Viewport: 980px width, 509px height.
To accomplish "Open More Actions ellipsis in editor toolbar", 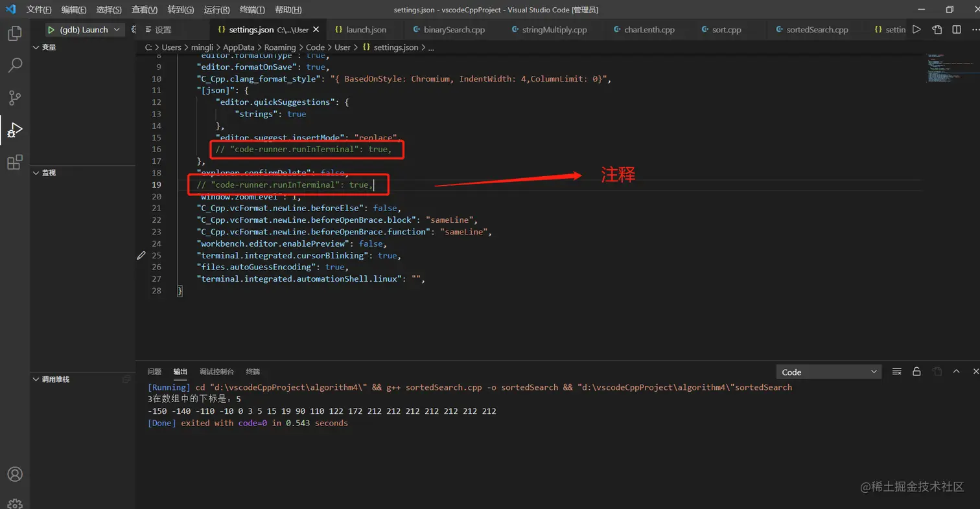I will coord(975,30).
